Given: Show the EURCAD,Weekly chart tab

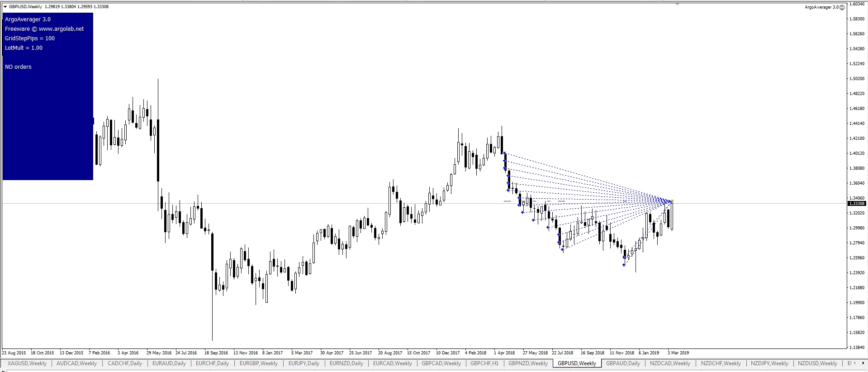Looking at the screenshot, I should (x=392, y=363).
